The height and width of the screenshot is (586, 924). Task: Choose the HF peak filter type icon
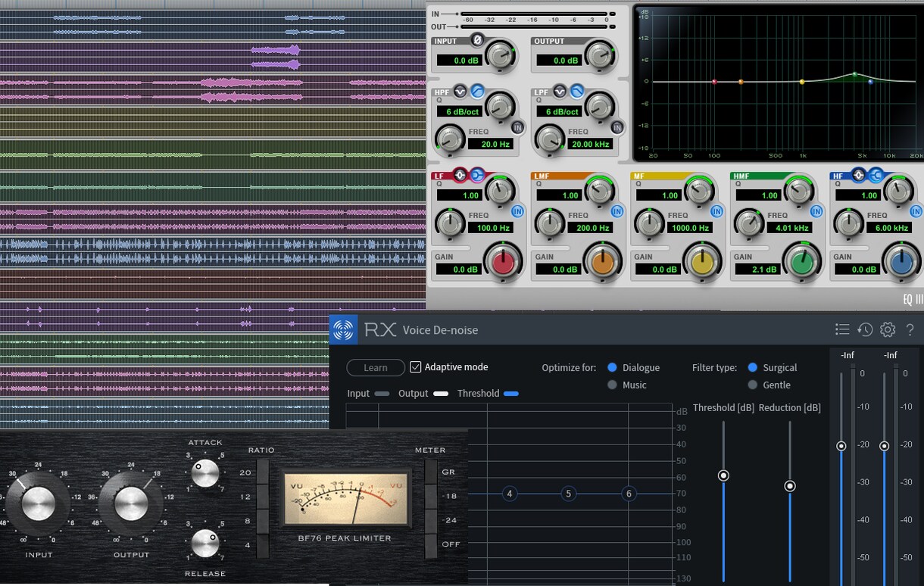858,176
